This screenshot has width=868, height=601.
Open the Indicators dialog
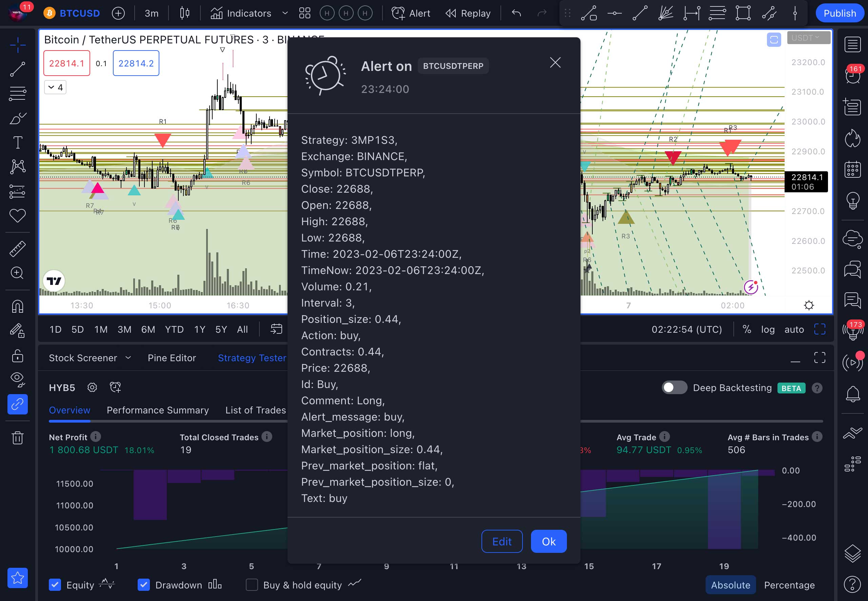[241, 13]
